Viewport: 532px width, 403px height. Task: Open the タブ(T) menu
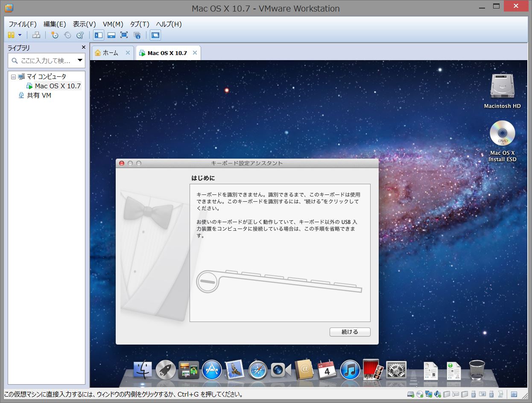(x=140, y=24)
